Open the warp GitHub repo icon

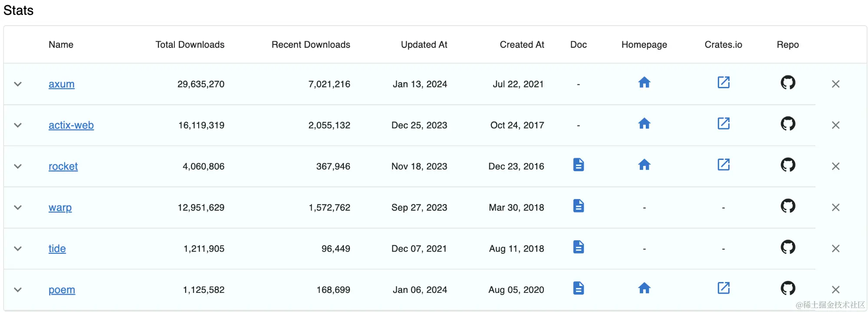[788, 206]
